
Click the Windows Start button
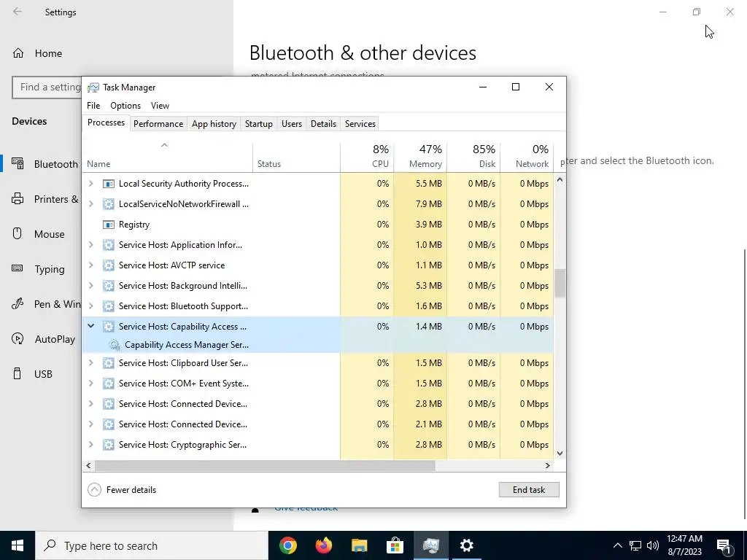(18, 545)
